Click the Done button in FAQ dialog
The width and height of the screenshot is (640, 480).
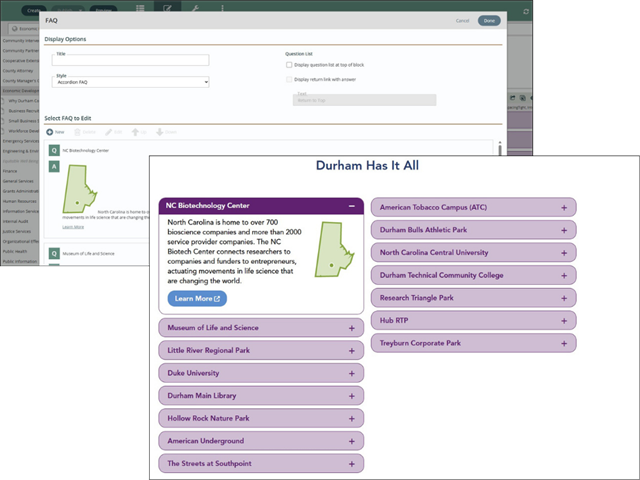click(x=489, y=20)
